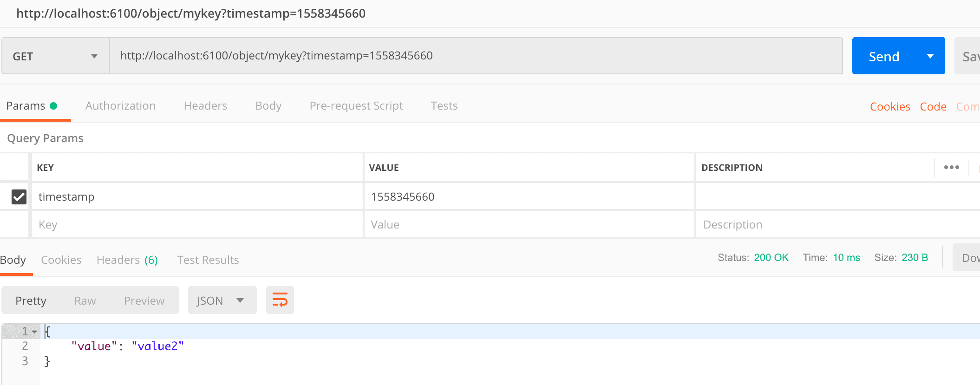Switch response view to Preview
The height and width of the screenshot is (385, 980).
tap(144, 301)
